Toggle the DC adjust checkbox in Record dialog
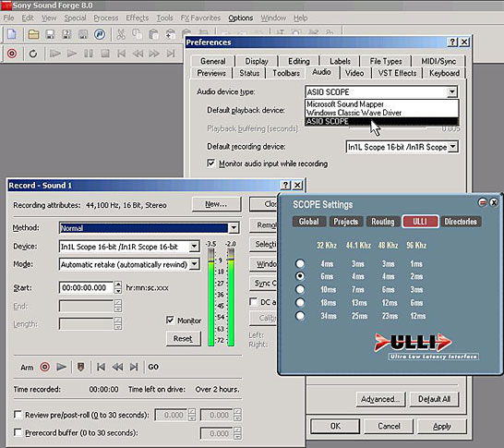This screenshot has width=504, height=448. 254,302
